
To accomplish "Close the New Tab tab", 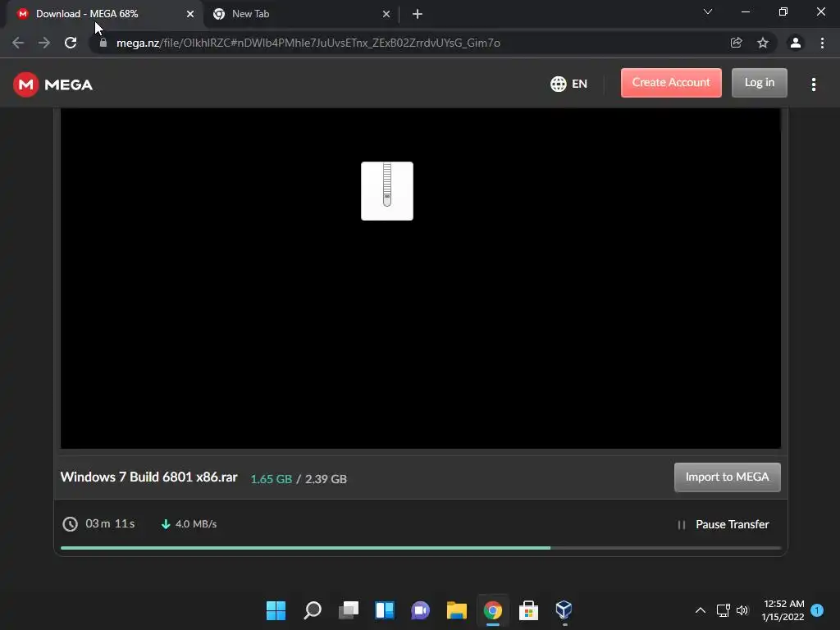I will [x=386, y=14].
